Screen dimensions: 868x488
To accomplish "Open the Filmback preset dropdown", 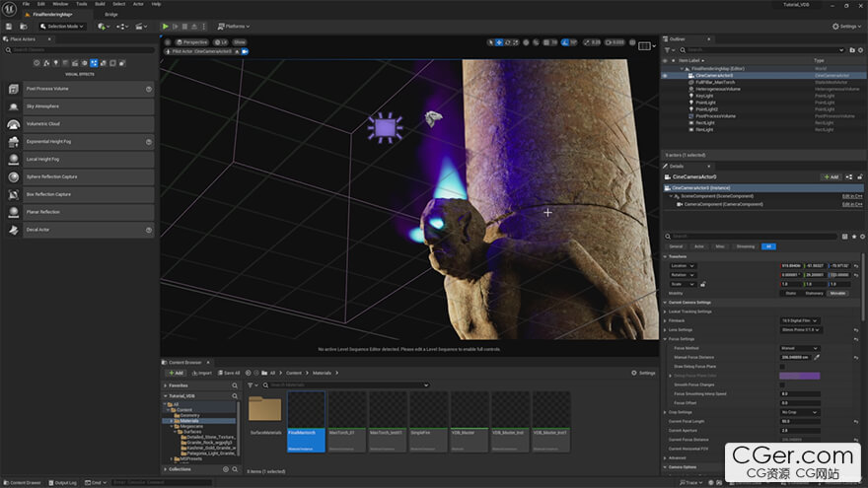I will (x=799, y=321).
